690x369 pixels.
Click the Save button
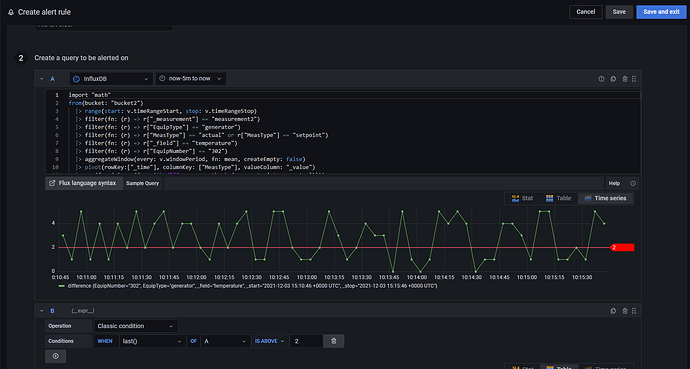coord(619,12)
